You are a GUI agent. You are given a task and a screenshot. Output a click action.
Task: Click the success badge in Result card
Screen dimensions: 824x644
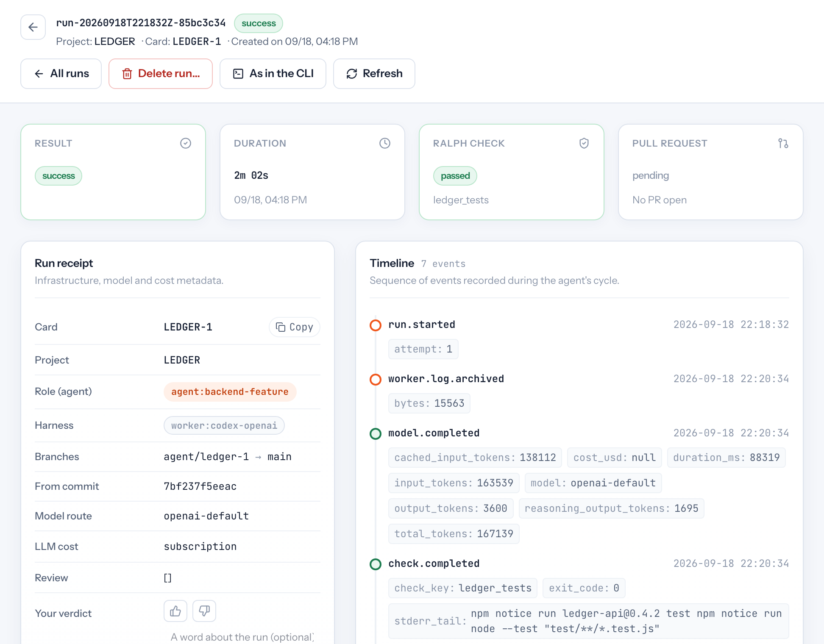pyautogui.click(x=58, y=176)
